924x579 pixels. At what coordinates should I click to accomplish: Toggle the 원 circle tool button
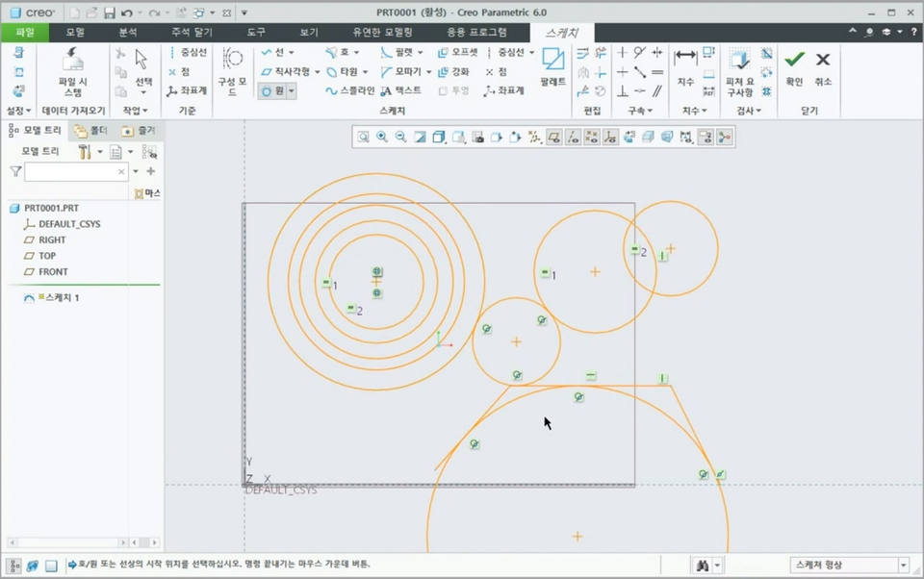tap(272, 90)
